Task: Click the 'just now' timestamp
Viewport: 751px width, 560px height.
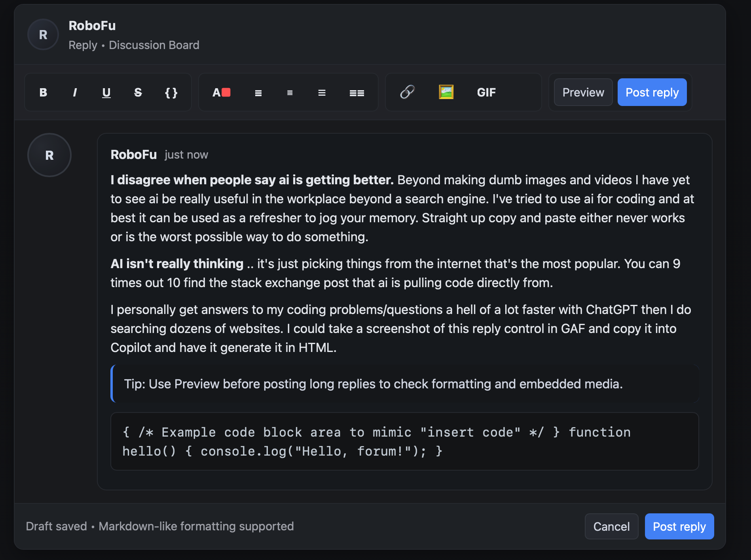Action: click(186, 155)
